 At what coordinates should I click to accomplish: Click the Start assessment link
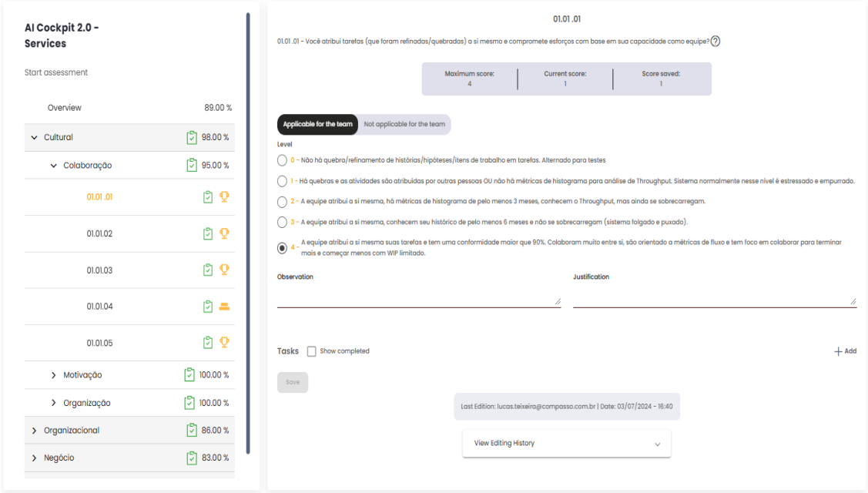coord(56,72)
